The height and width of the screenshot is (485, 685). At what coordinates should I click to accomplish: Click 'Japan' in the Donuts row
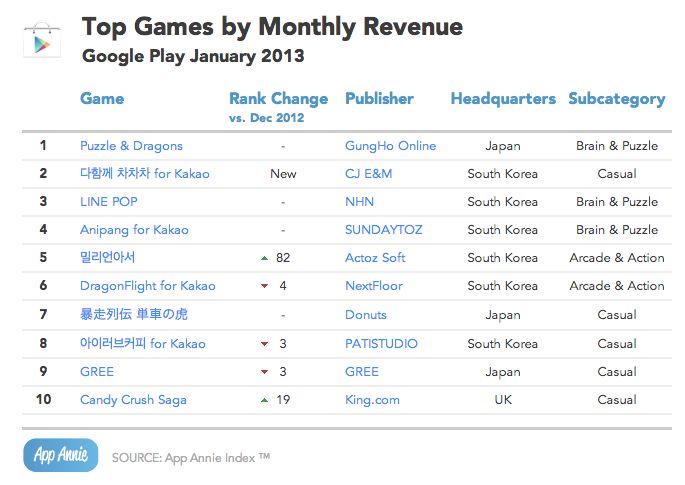(x=503, y=315)
